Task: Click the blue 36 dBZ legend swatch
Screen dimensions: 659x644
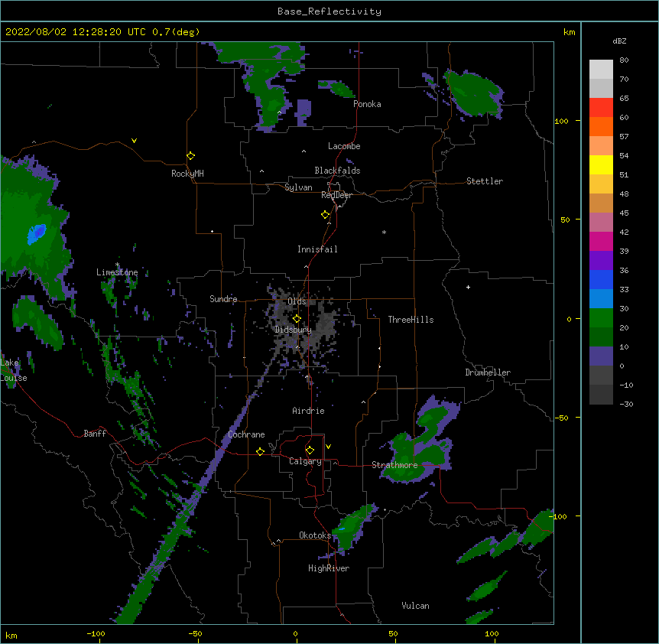Action: tap(601, 279)
